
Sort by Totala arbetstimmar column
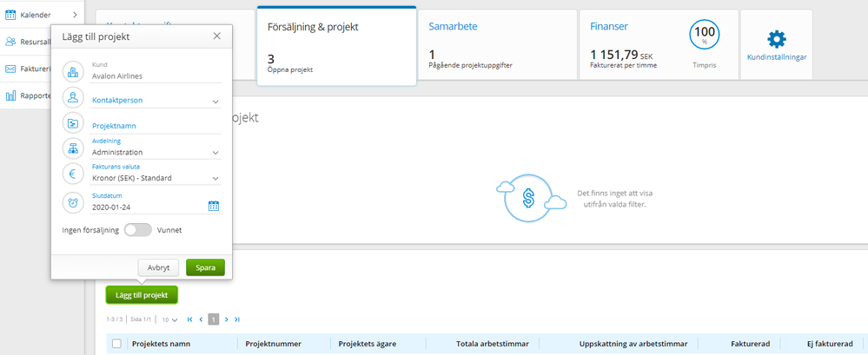coord(493,344)
